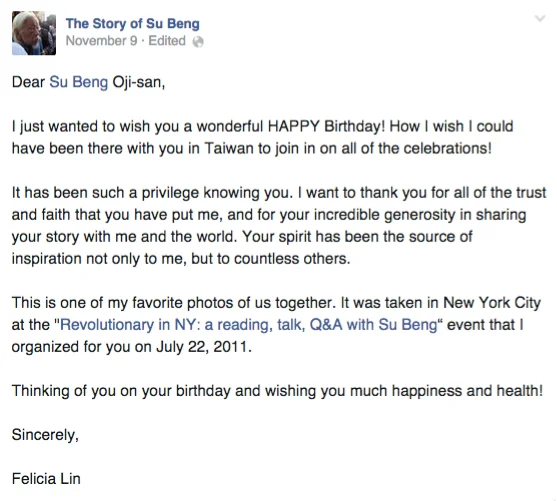Click the Thinking of you on your birthday line
The width and height of the screenshot is (557, 501).
coord(277,391)
